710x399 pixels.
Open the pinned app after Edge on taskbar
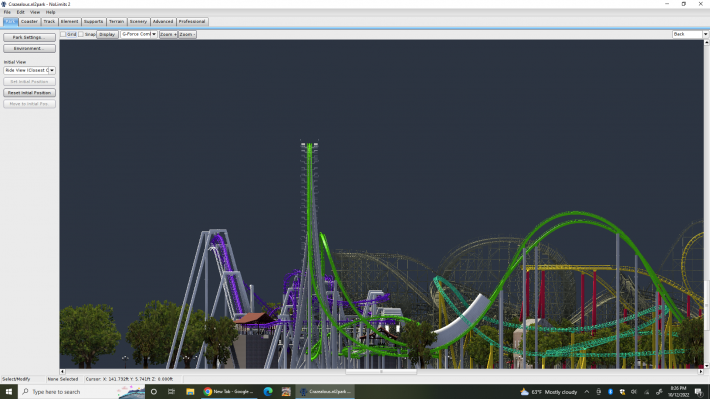pos(286,392)
